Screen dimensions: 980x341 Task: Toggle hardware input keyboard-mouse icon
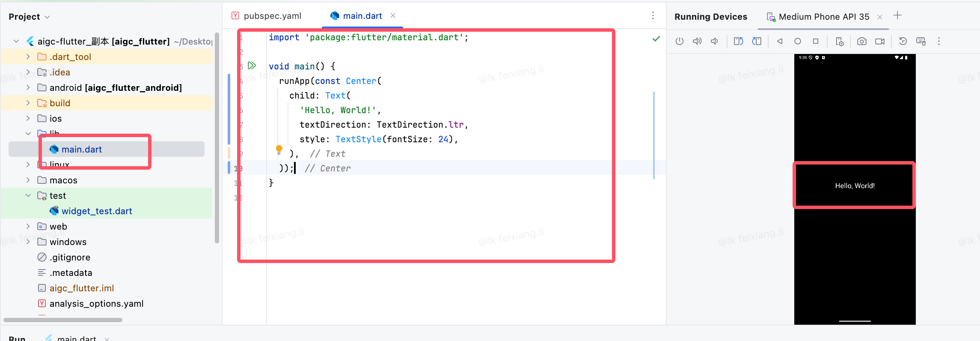pyautogui.click(x=921, y=41)
